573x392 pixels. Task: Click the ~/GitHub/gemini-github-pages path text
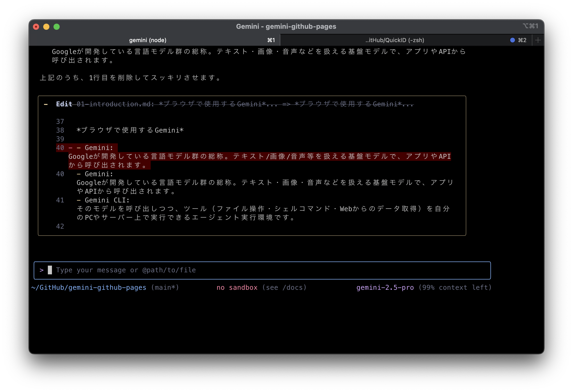pyautogui.click(x=89, y=287)
